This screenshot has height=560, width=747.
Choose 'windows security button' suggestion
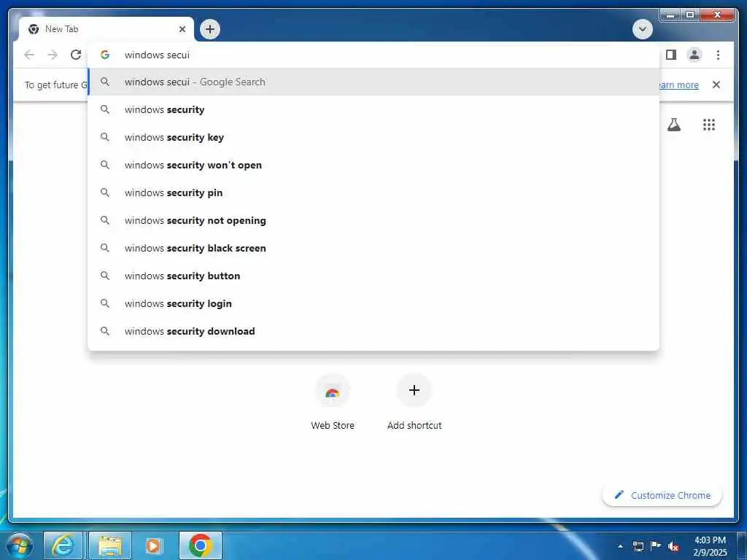coord(373,275)
